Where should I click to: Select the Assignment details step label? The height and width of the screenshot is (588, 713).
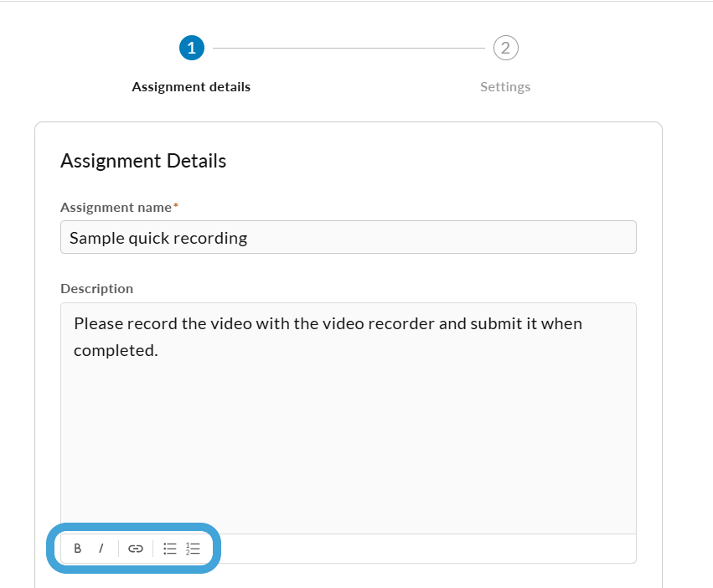pos(191,87)
